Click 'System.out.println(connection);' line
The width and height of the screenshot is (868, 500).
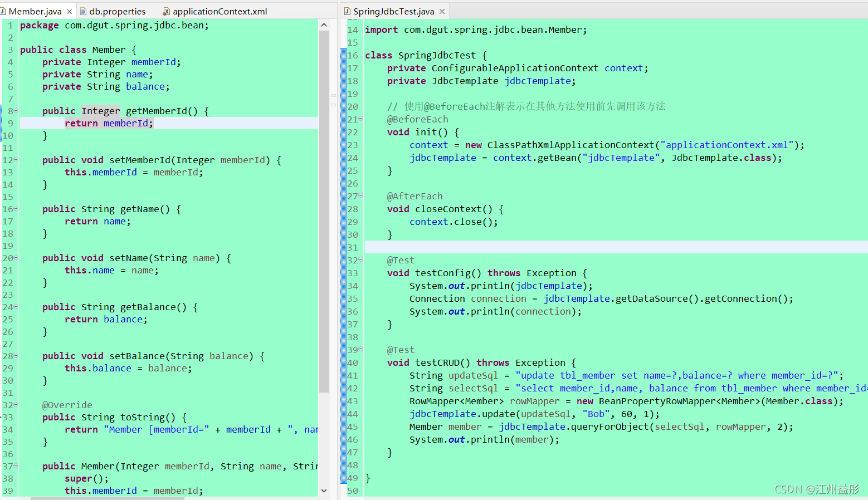tap(495, 311)
